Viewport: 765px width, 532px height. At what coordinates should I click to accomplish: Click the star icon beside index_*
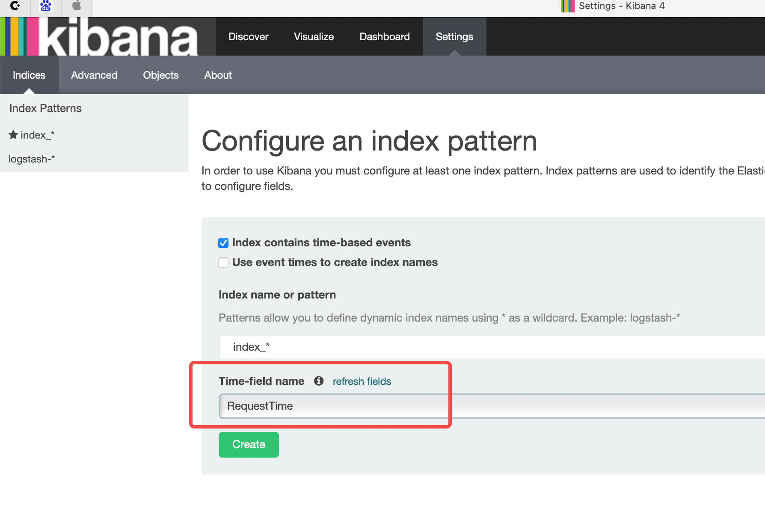tap(13, 135)
